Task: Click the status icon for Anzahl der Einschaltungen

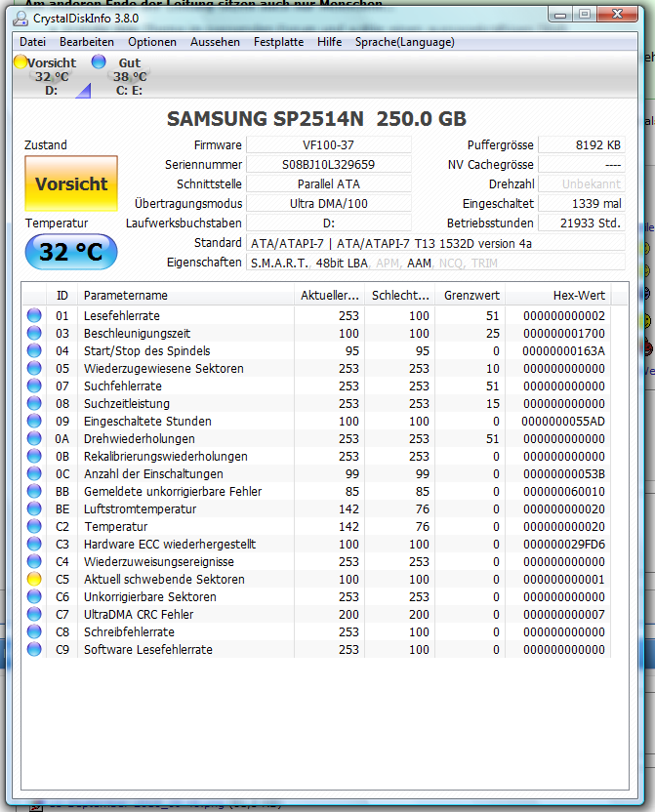Action: pyautogui.click(x=34, y=474)
